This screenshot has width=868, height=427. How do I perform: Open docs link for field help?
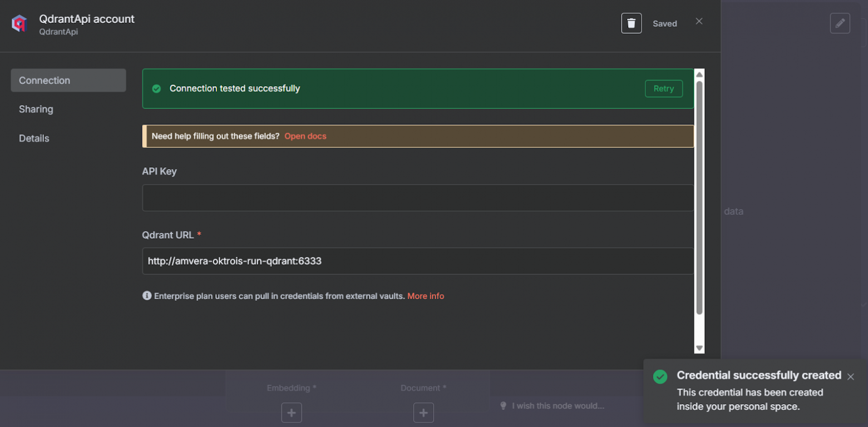tap(305, 136)
